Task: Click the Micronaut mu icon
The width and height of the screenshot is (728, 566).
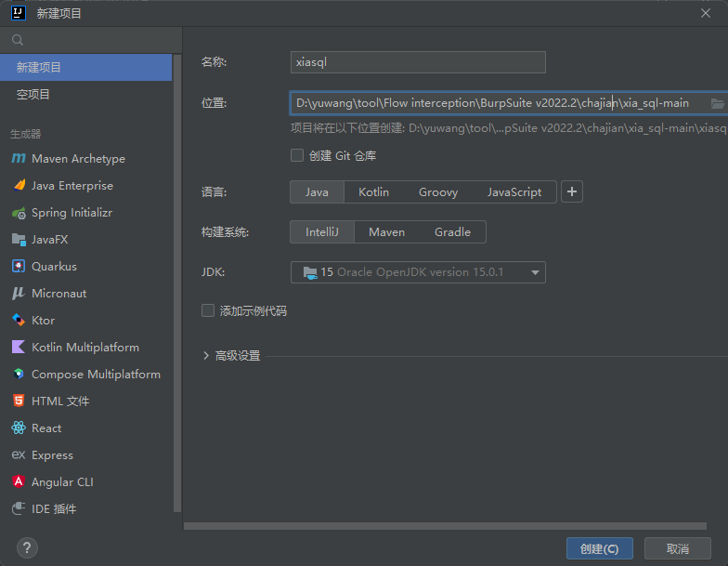Action: pyautogui.click(x=19, y=294)
